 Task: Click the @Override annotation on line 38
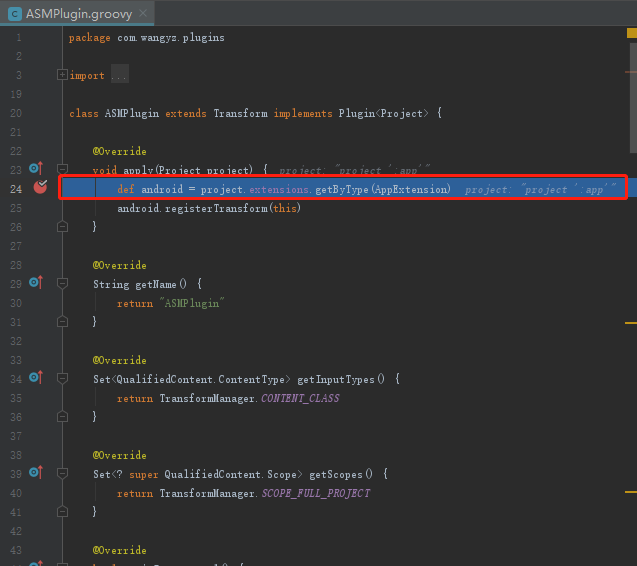pyautogui.click(x=119, y=455)
